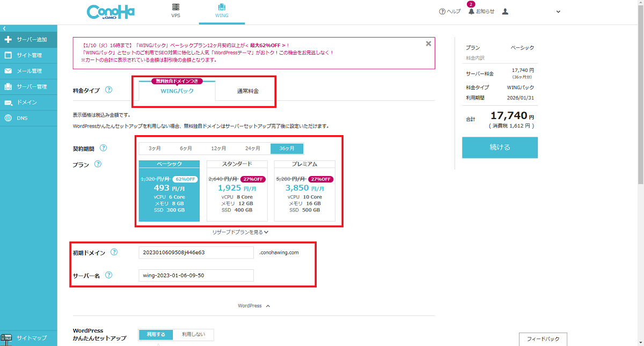644x346 pixels.
Task: Select the 12ヶ月 contract period
Action: (x=218, y=149)
